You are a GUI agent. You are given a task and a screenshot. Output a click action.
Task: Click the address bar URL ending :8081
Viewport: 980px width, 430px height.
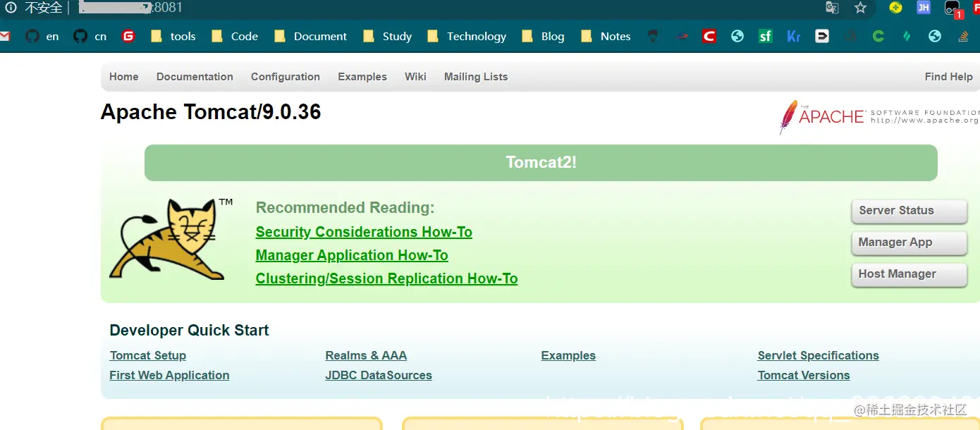click(x=130, y=8)
